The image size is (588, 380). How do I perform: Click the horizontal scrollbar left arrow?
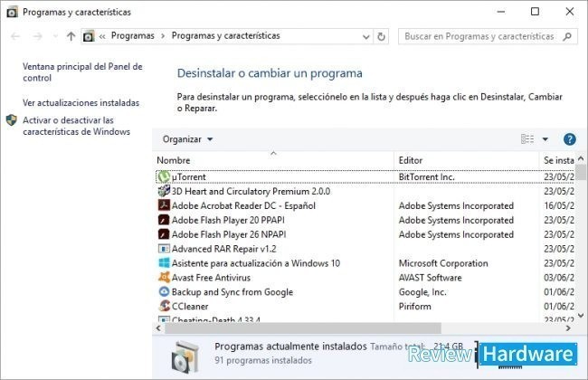point(158,328)
